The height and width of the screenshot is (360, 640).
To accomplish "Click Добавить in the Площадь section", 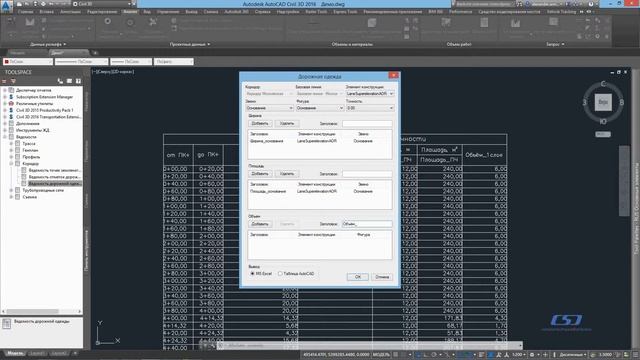I will (x=260, y=173).
